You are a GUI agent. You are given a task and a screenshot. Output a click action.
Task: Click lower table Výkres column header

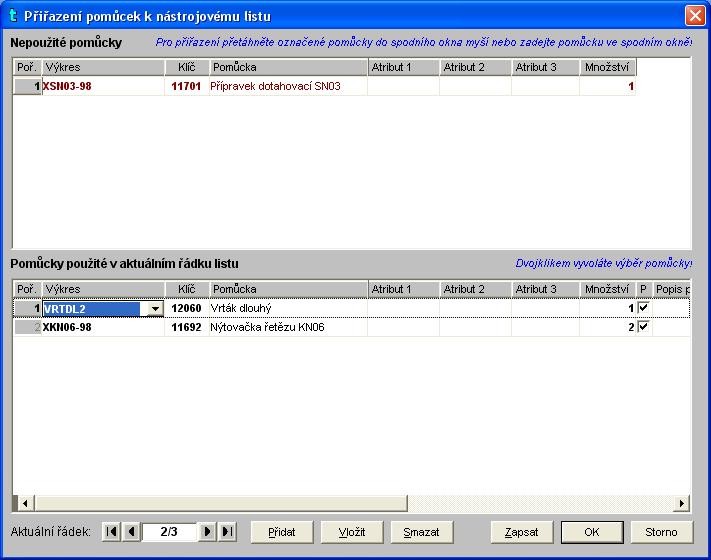103,289
